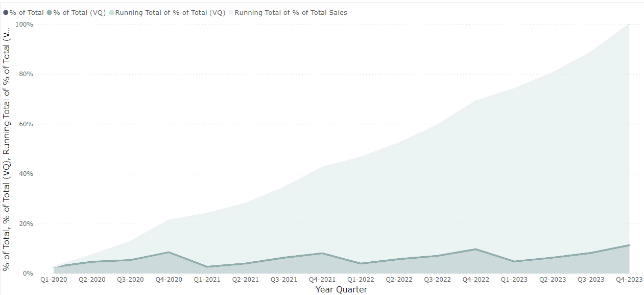
Task: Click the 0% y-axis label
Action: point(29,274)
